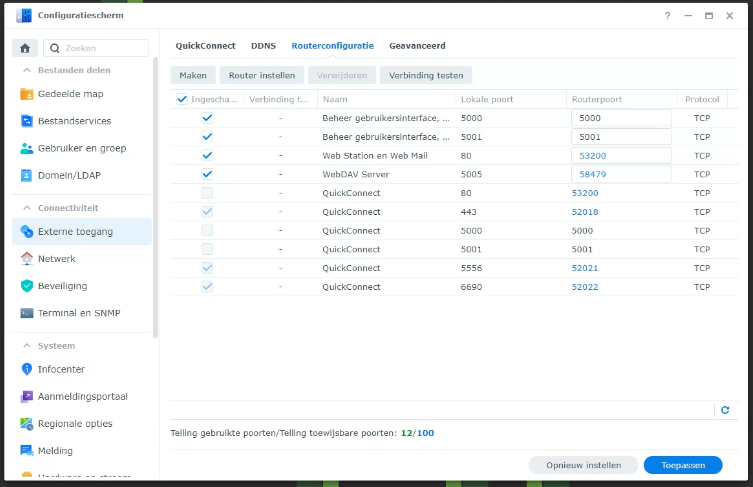Click Opnieuw instellen button

click(583, 465)
